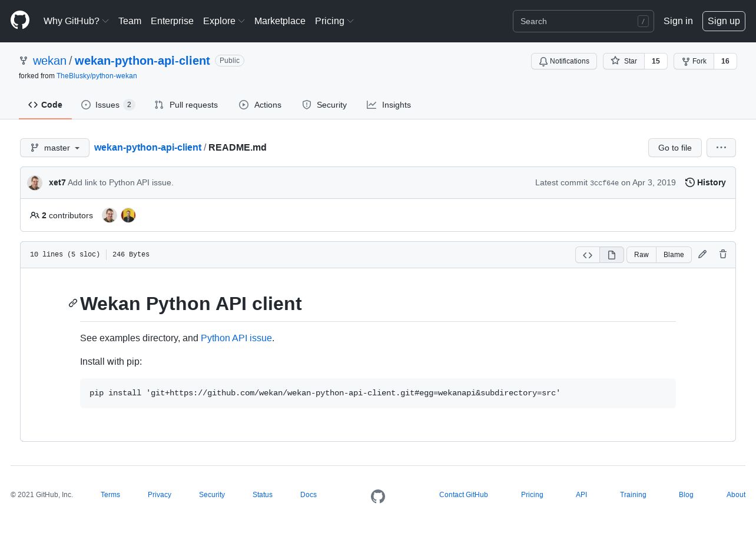The image size is (756, 533).
Task: Open the Terms footer link
Action: click(110, 495)
